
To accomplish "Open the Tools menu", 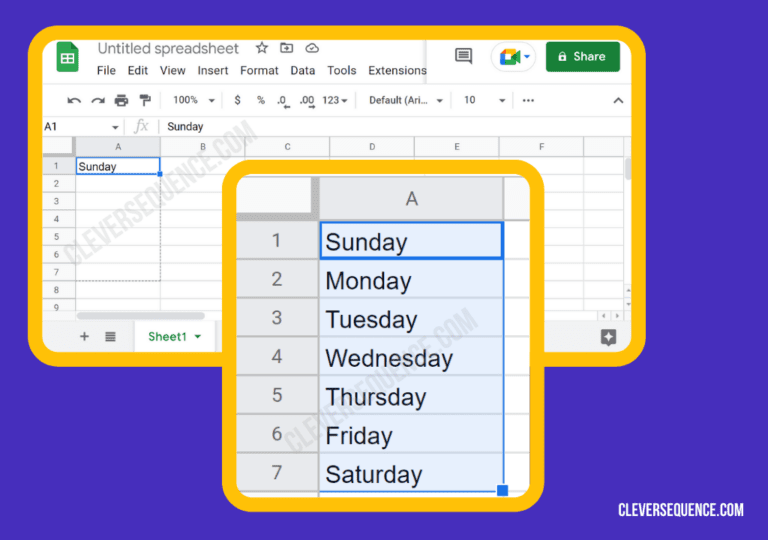I will pos(341,71).
